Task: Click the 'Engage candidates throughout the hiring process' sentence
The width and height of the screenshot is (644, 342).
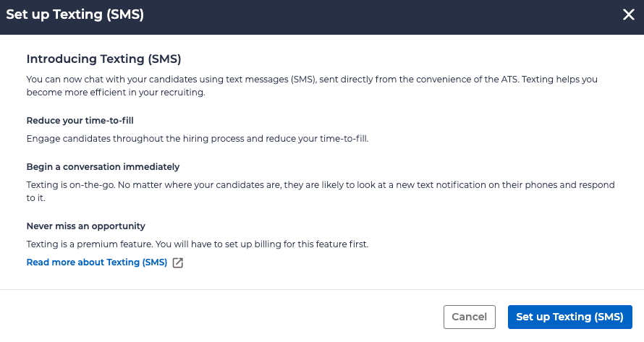Action: point(198,138)
